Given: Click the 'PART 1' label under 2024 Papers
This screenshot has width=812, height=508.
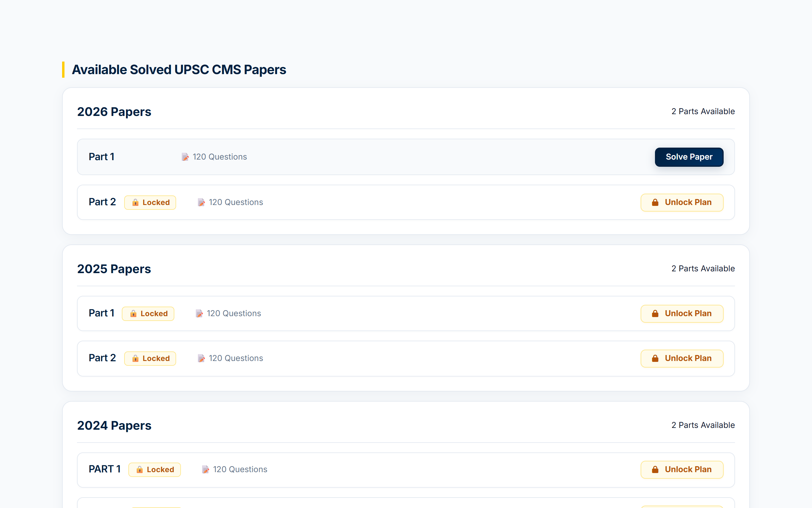Looking at the screenshot, I should tap(104, 469).
